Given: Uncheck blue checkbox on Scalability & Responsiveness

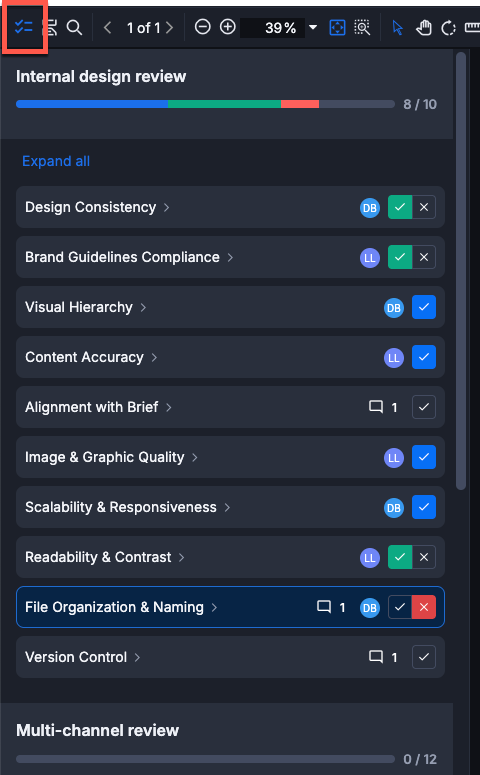Looking at the screenshot, I should point(424,507).
